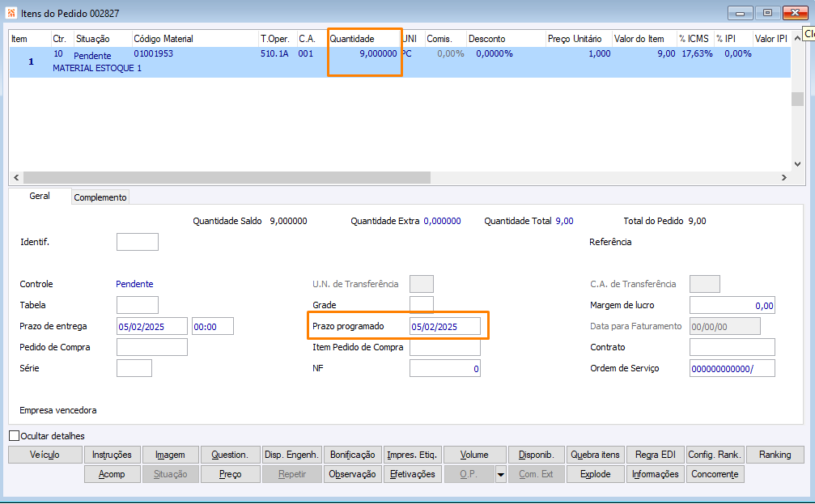815x504 pixels.
Task: Click the O.P. button
Action: [x=469, y=474]
